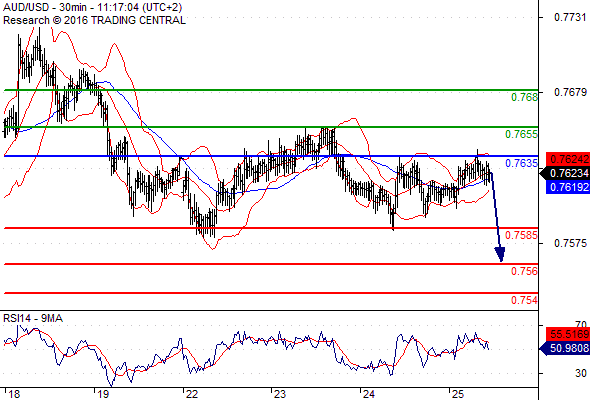Select the blue 0.76192 price tag

click(568, 187)
